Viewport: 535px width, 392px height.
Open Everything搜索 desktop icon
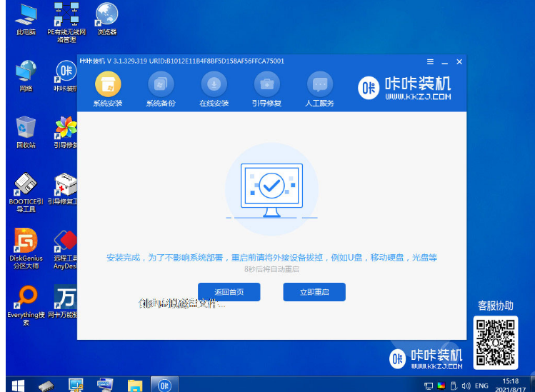[x=26, y=303]
